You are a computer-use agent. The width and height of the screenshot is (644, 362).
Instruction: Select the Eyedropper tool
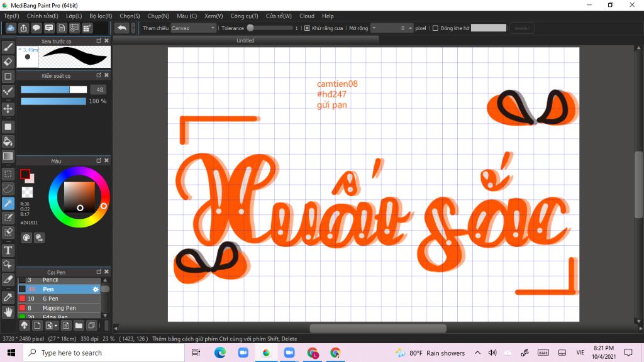(8, 297)
